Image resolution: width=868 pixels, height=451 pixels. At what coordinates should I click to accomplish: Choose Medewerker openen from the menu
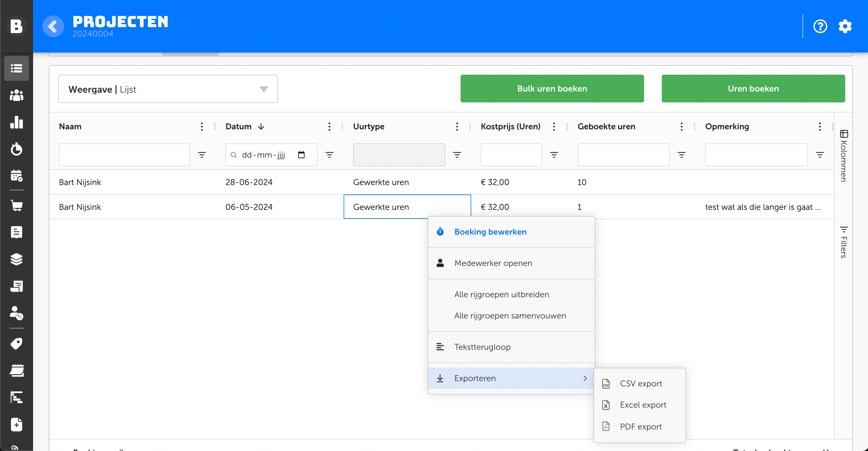point(511,263)
